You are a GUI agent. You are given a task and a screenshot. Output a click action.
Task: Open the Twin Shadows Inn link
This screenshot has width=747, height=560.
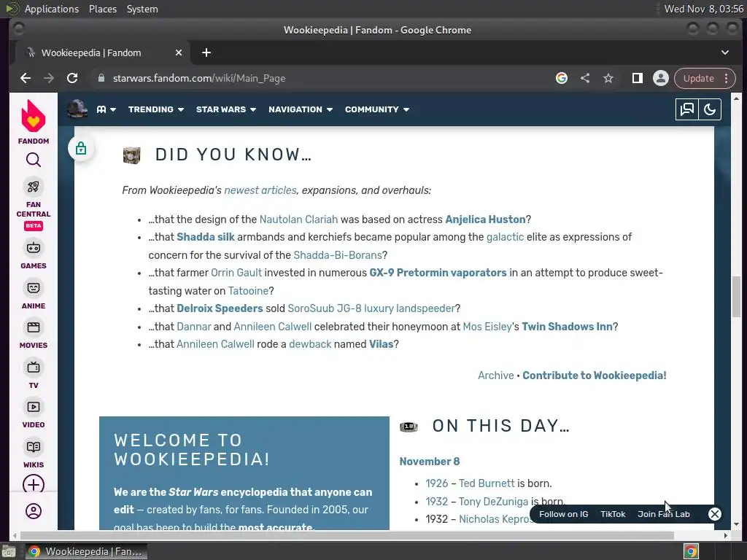567,327
